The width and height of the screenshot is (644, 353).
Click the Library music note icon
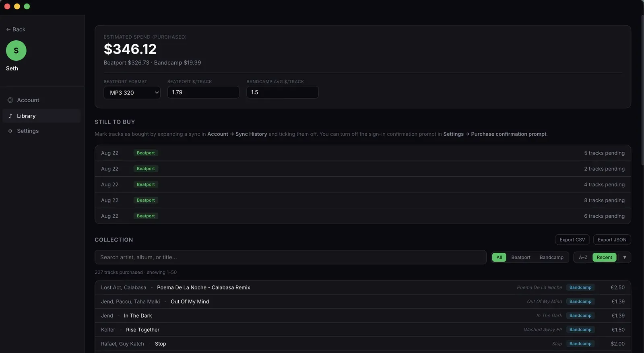pos(10,116)
